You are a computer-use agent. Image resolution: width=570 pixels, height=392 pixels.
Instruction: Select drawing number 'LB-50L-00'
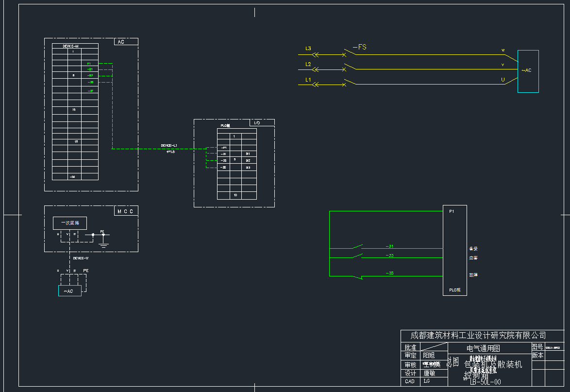click(x=486, y=382)
